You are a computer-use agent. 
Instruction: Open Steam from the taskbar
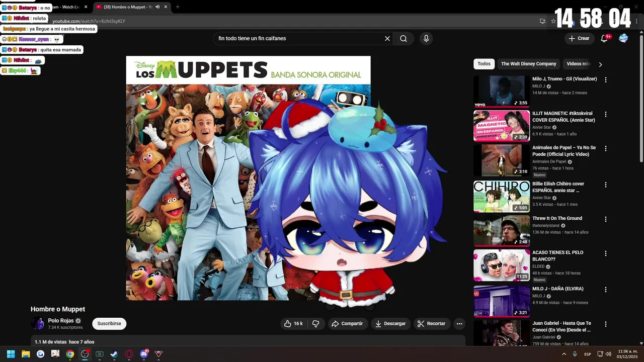coord(114,354)
